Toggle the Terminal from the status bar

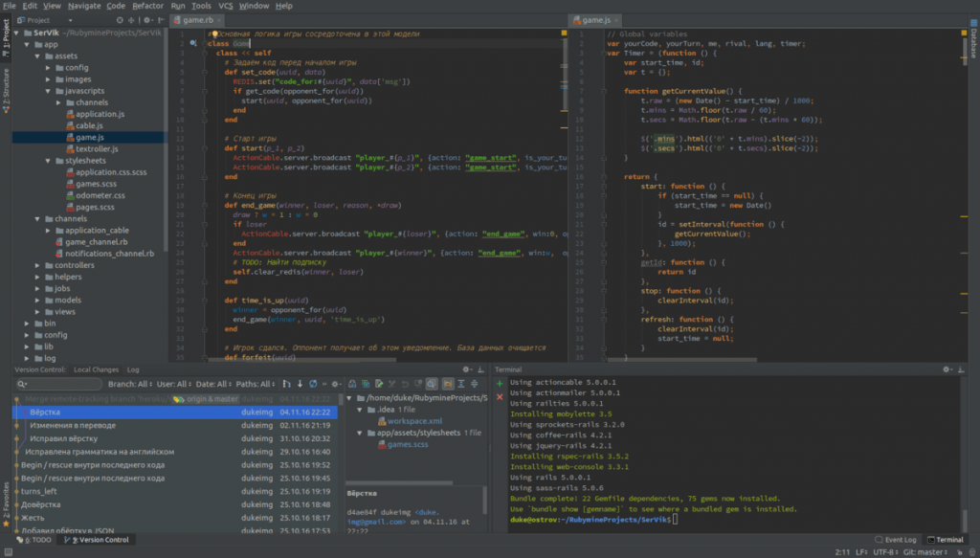point(948,539)
